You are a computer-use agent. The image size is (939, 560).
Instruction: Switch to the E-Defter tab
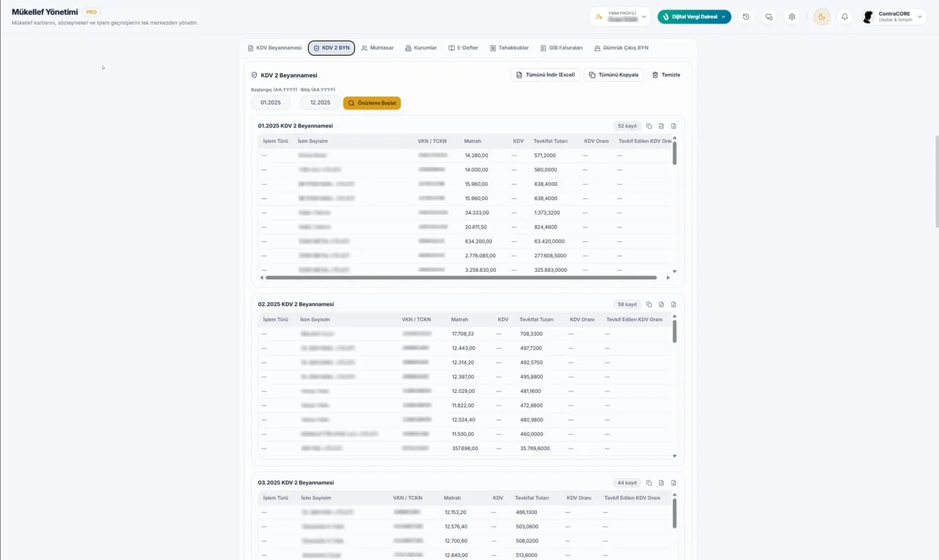463,48
